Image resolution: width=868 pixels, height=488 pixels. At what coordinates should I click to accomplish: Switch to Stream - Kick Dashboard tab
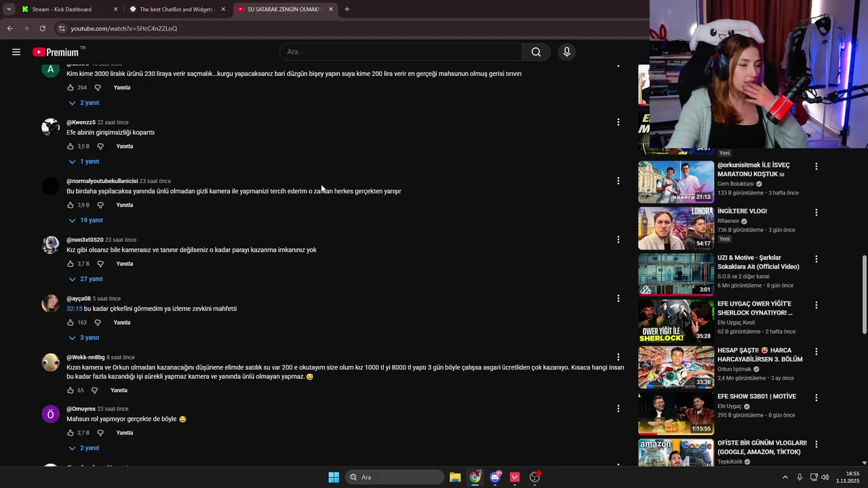[69, 9]
